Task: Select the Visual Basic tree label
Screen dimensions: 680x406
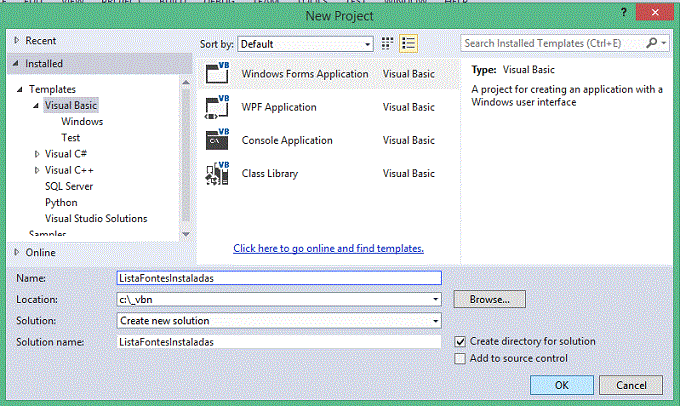Action: [x=71, y=105]
